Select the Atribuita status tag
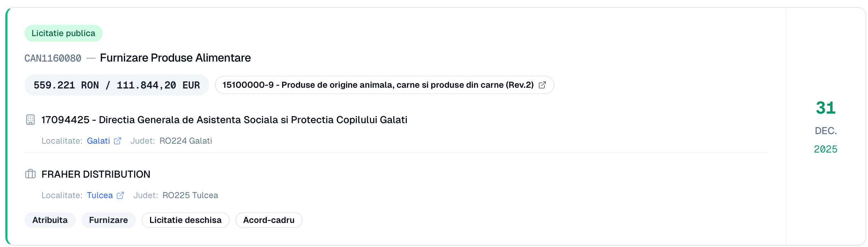Image resolution: width=868 pixels, height=247 pixels. [x=50, y=220]
